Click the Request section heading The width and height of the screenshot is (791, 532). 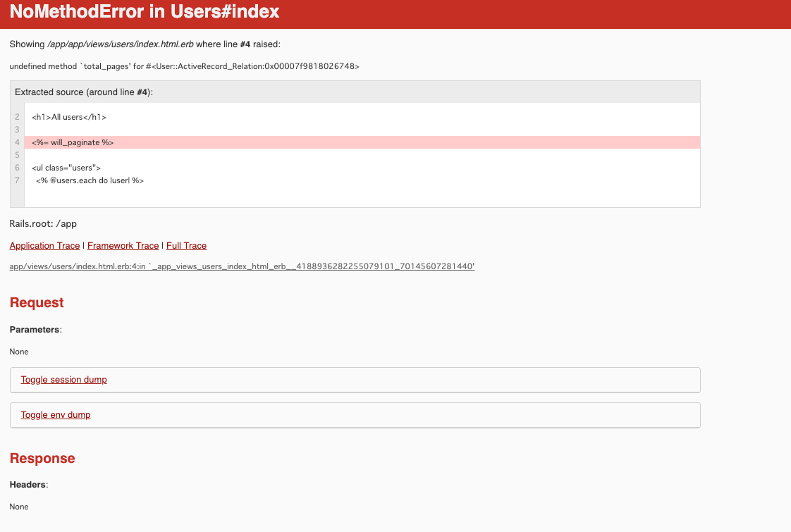[37, 302]
